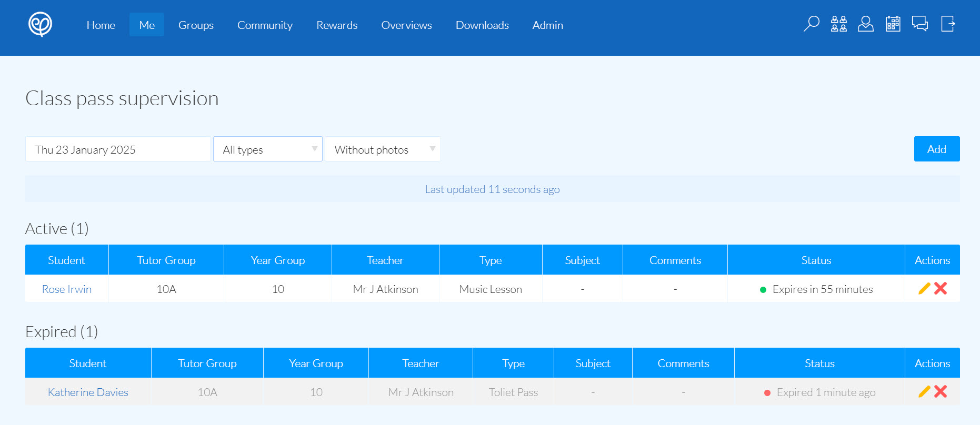Click Tutor Group header in Expired table
980x425 pixels.
point(207,363)
